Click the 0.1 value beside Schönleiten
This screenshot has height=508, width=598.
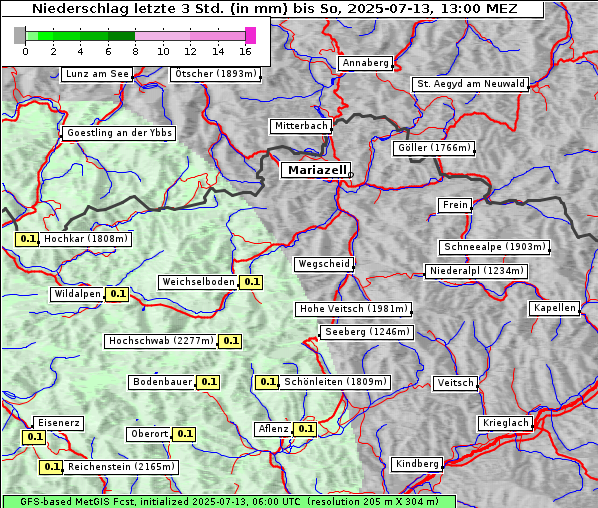[267, 382]
